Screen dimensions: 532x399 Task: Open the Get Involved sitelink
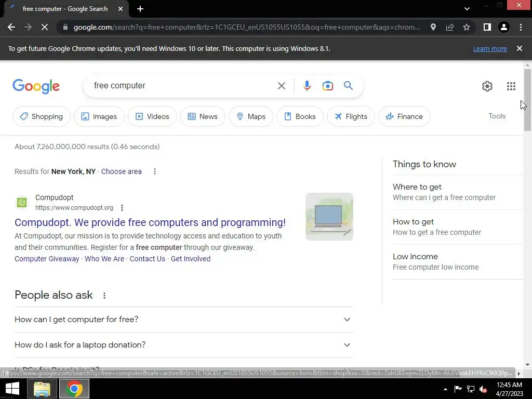[191, 259]
